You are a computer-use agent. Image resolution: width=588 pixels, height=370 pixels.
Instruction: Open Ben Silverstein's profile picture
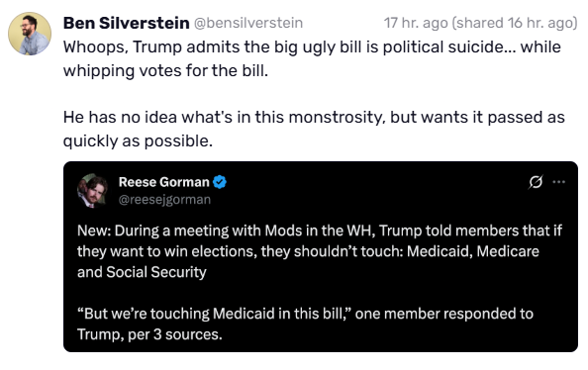30,34
